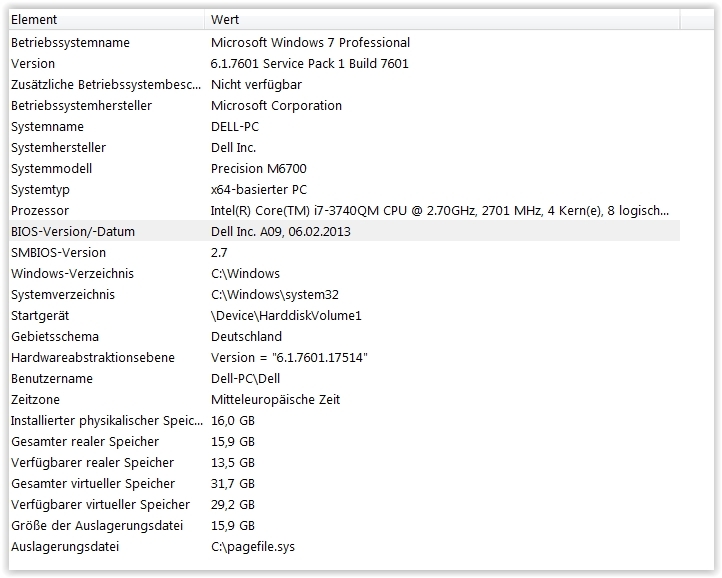Viewport: 722px width, 578px height.
Task: Select the Gebietsschema Deutschland row
Action: [344, 337]
